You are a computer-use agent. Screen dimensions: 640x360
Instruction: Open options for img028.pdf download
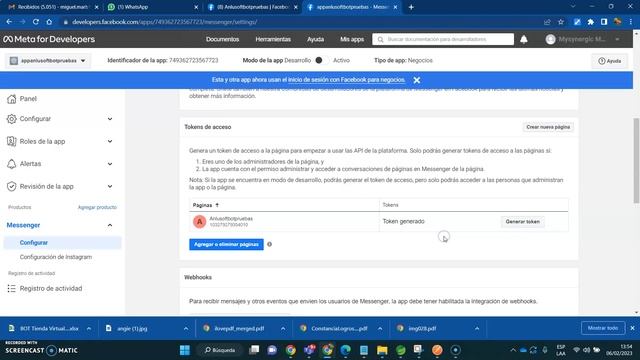pyautogui.click(x=477, y=328)
